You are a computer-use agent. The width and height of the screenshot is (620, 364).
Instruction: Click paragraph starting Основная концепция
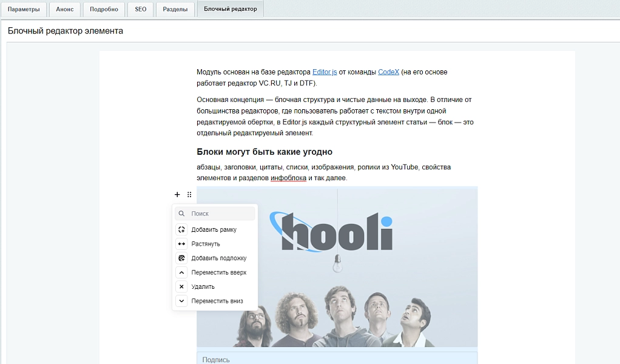coord(335,116)
